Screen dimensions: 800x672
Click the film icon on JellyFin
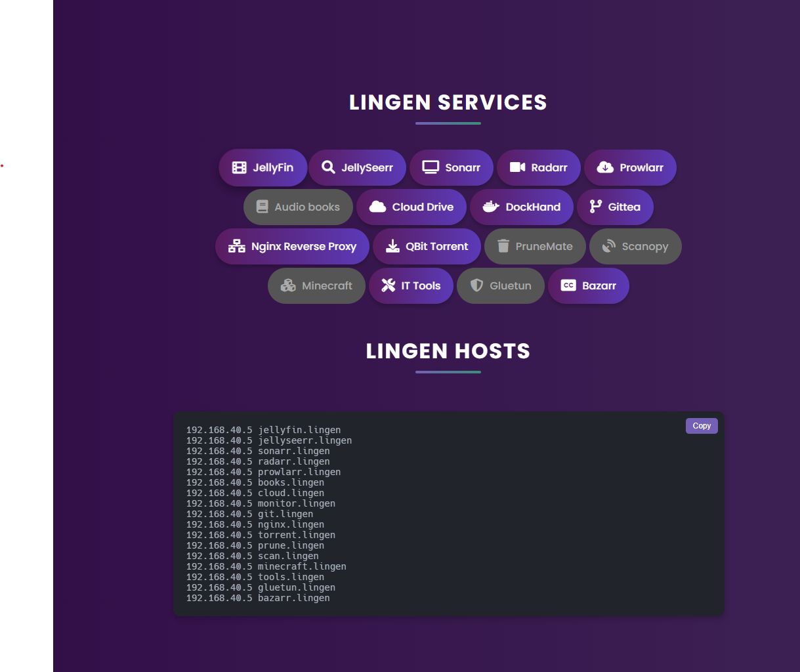240,167
